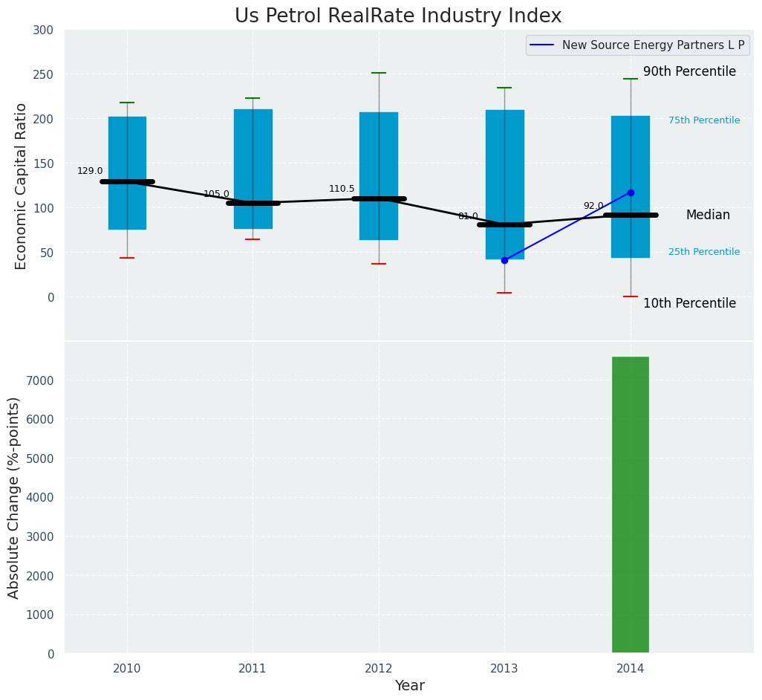The width and height of the screenshot is (762, 700).
Task: Click the blue data point at 2013
Action: (x=504, y=260)
